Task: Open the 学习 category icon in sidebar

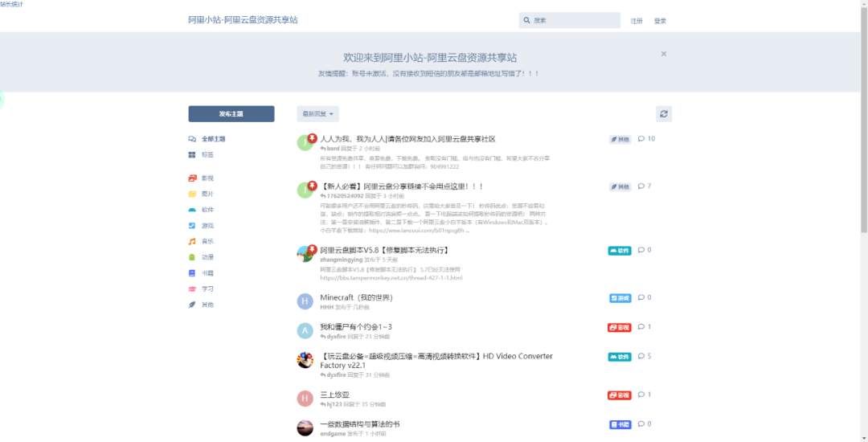Action: point(192,289)
